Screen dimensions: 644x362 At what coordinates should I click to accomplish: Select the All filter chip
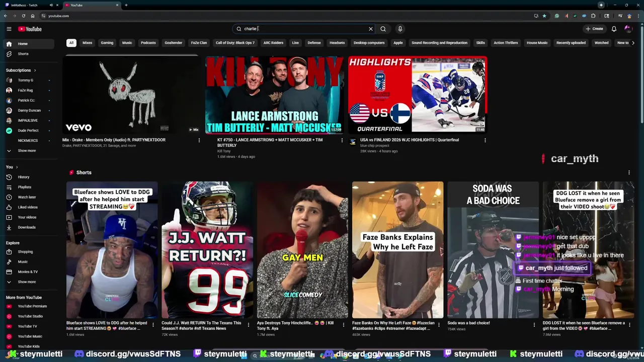point(71,43)
